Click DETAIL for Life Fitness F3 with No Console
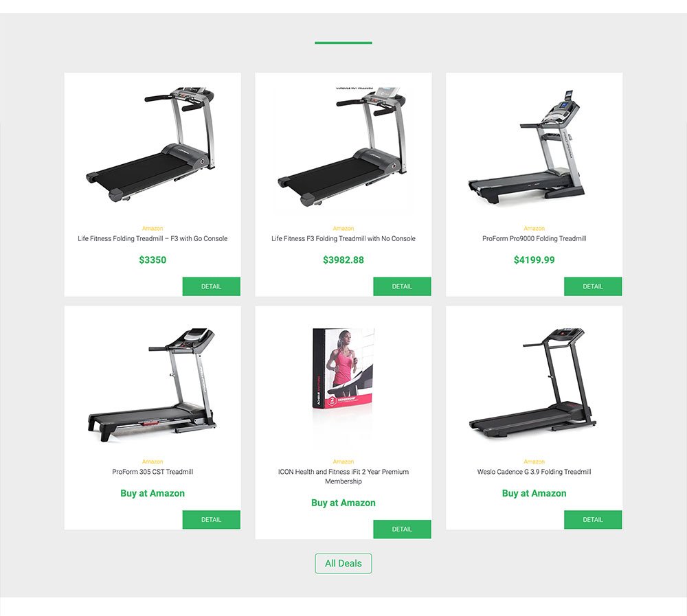Viewport: 687px width, 616px height. click(402, 286)
